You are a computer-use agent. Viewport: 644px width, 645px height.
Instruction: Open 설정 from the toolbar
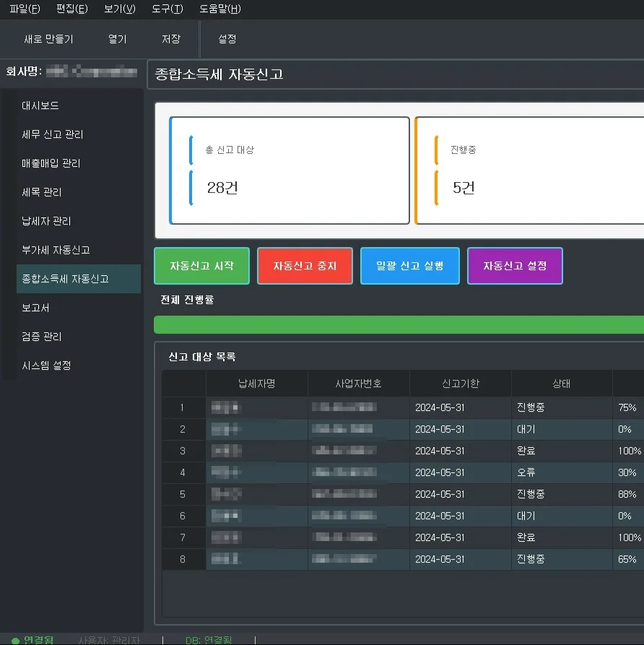coord(225,40)
